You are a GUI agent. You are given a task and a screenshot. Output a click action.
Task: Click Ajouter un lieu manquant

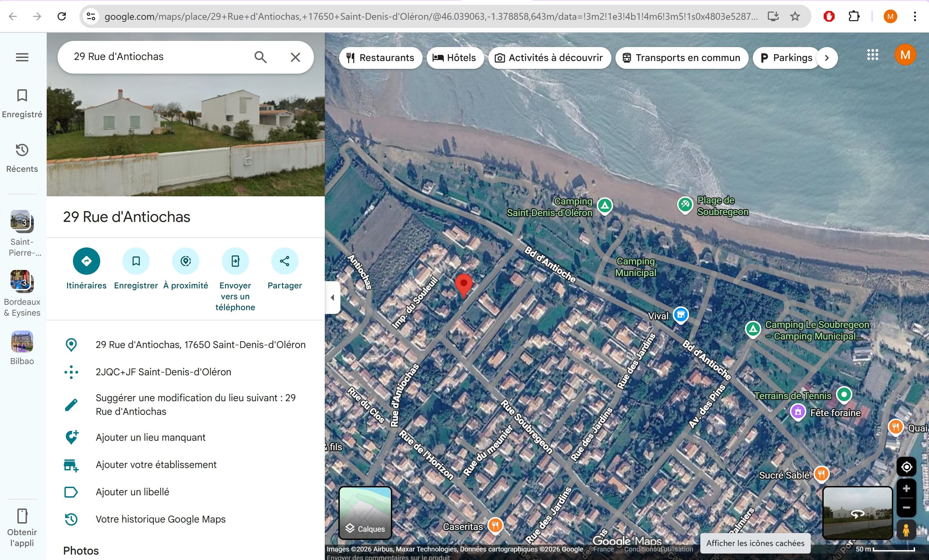point(185,437)
